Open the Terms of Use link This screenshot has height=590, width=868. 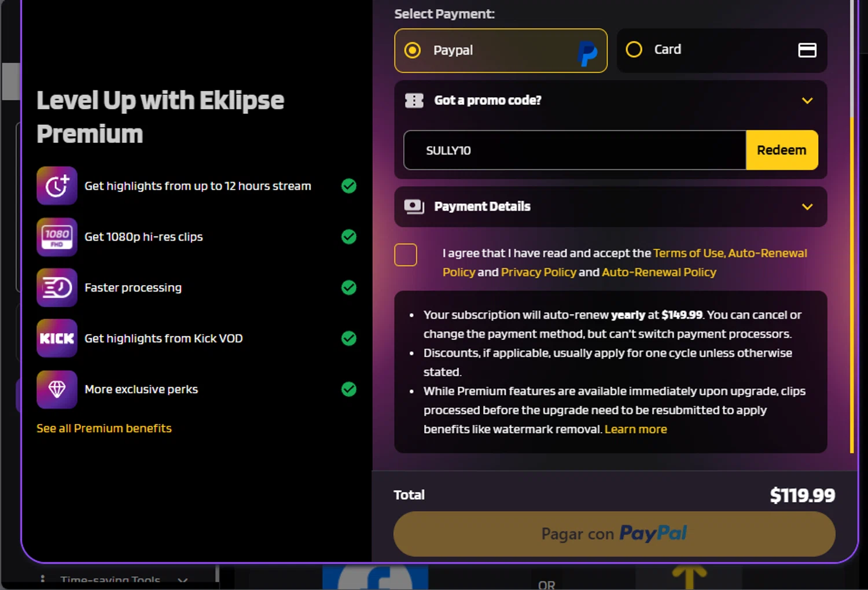coord(689,253)
